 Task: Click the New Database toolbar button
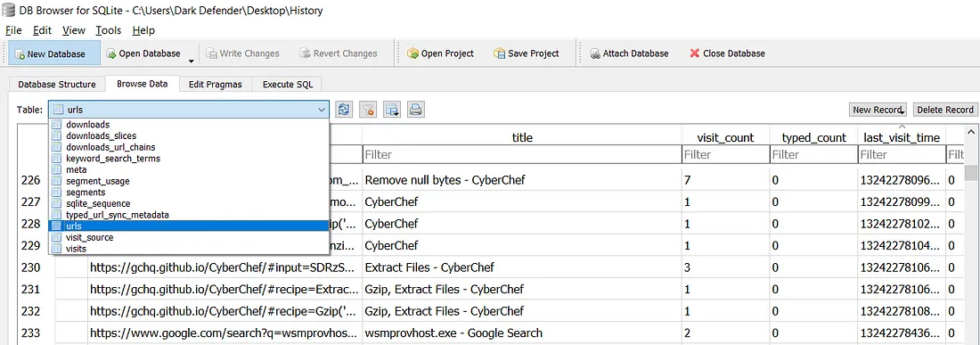tap(53, 53)
